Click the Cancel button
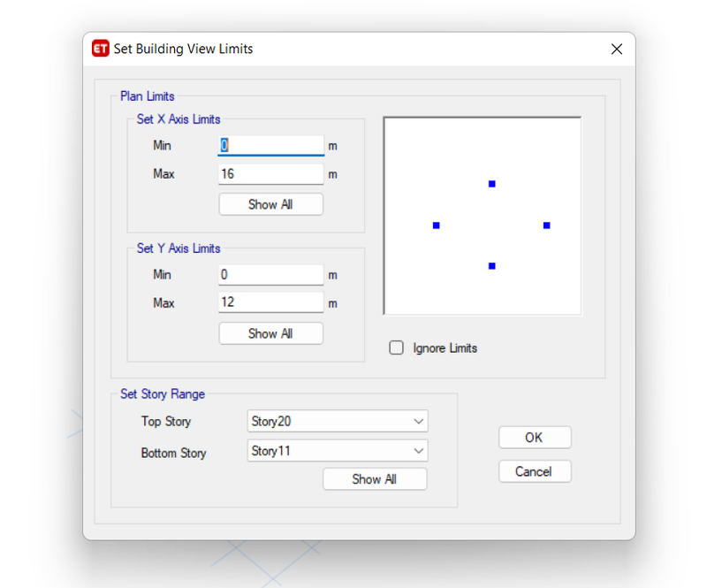This screenshot has height=588, width=707. [x=535, y=471]
